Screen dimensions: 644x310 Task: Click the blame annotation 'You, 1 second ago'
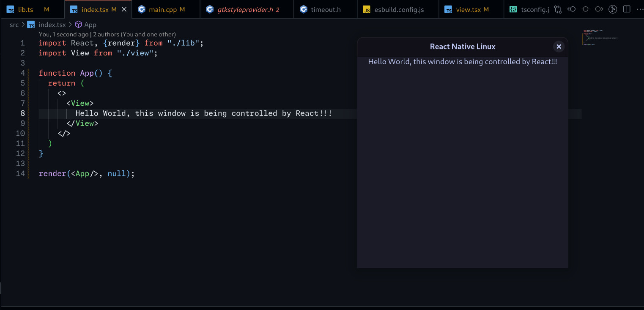64,34
